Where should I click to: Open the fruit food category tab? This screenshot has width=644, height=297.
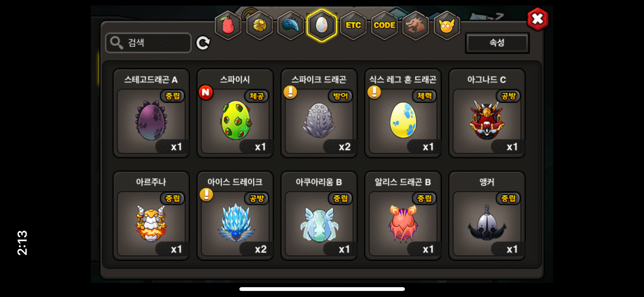(228, 25)
